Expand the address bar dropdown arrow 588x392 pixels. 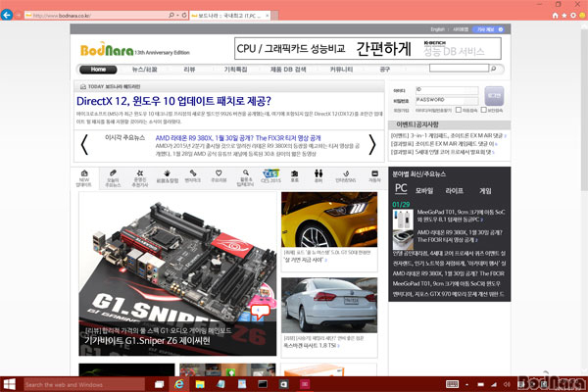[177, 16]
